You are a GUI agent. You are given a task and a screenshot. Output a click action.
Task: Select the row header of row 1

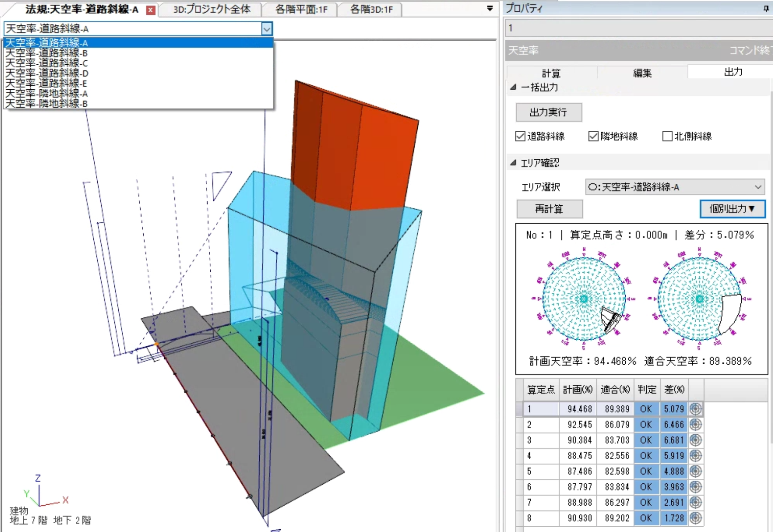pyautogui.click(x=519, y=409)
